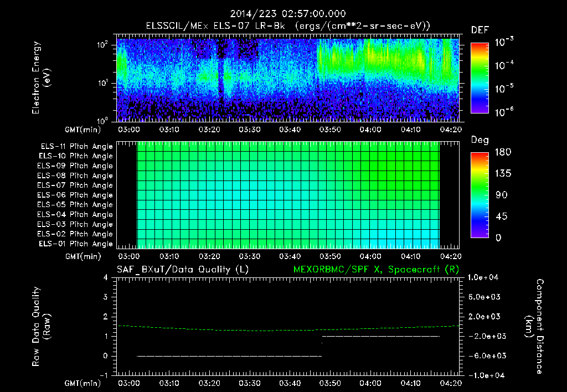Click GMT(min) label under pitch angle panel
567x392 pixels.
point(83,256)
